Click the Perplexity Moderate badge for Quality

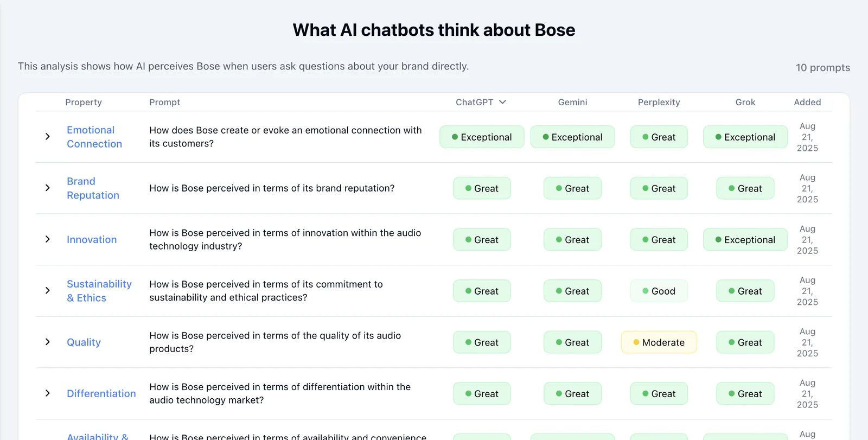pos(659,342)
